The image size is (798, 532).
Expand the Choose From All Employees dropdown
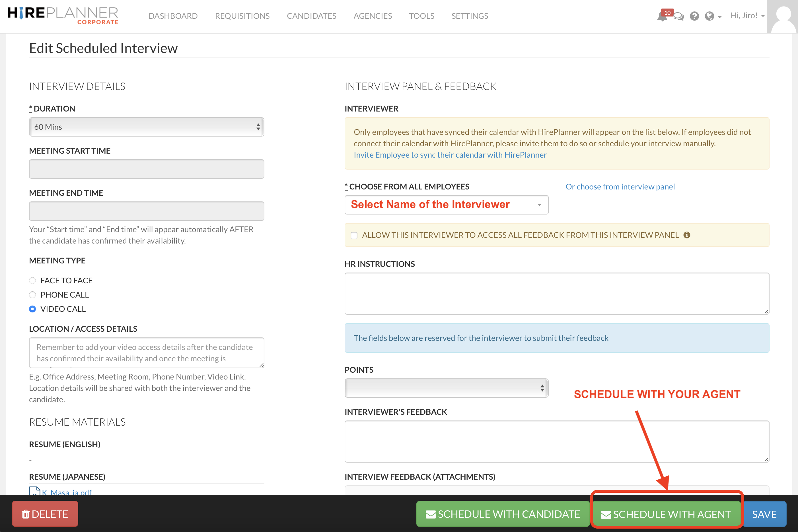tap(446, 205)
